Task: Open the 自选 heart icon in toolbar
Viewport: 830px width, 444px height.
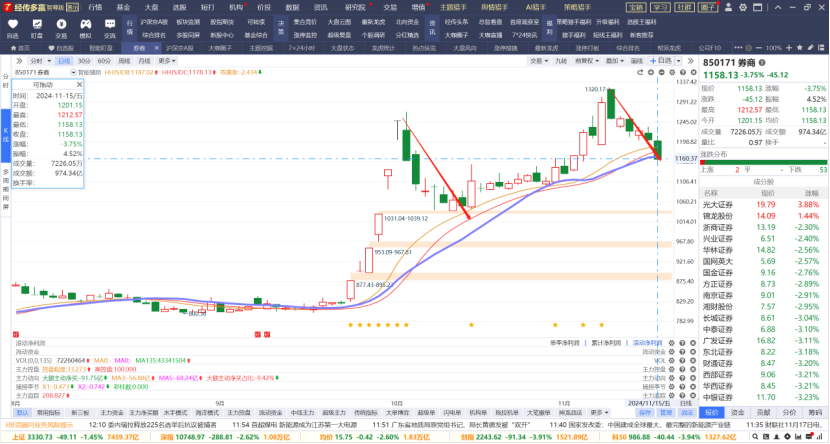Action: coord(13,24)
